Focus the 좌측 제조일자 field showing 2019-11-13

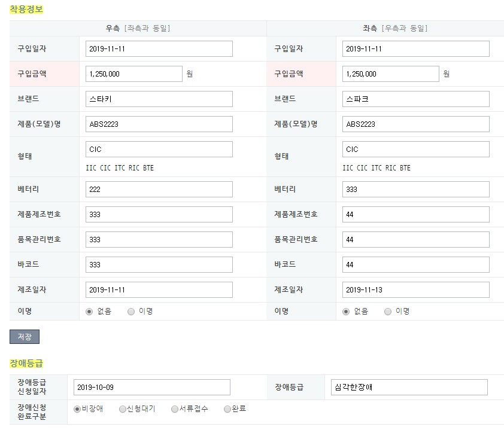point(415,290)
